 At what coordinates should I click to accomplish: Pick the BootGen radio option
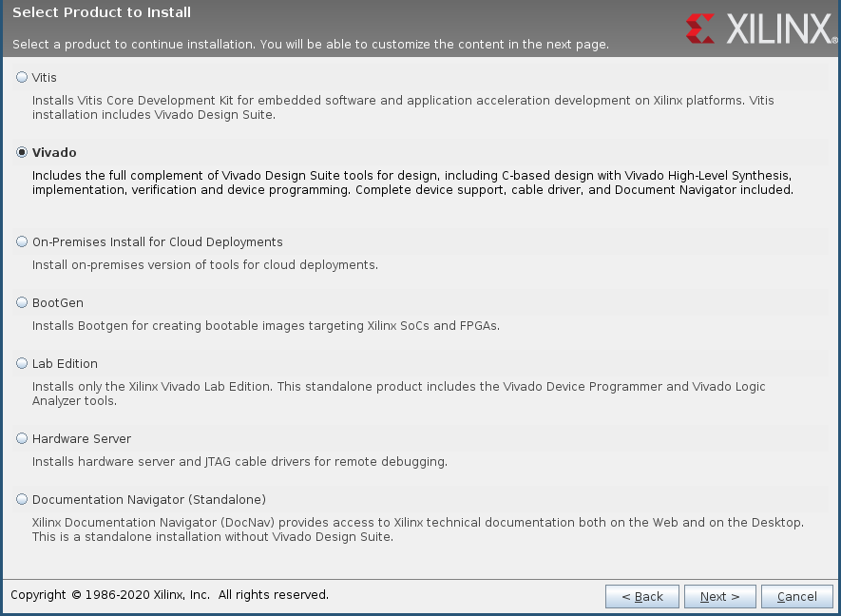pyautogui.click(x=22, y=302)
